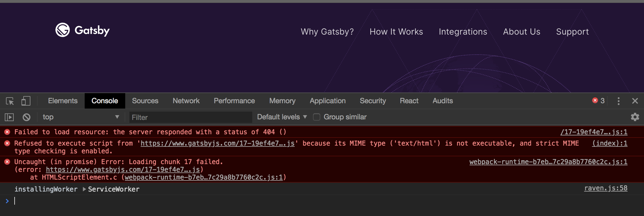Viewport: 644px width, 216px height.
Task: Click 'Loading chunk 17 failed.' error text
Action: [176, 162]
